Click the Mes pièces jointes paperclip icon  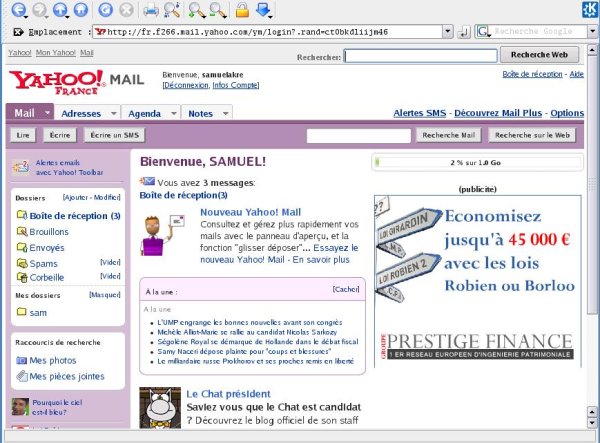coord(22,376)
